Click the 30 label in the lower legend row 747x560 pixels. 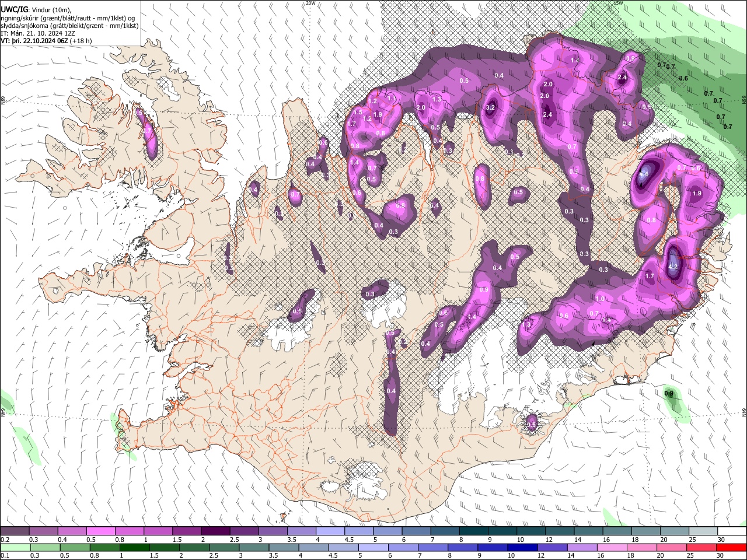pos(721,556)
